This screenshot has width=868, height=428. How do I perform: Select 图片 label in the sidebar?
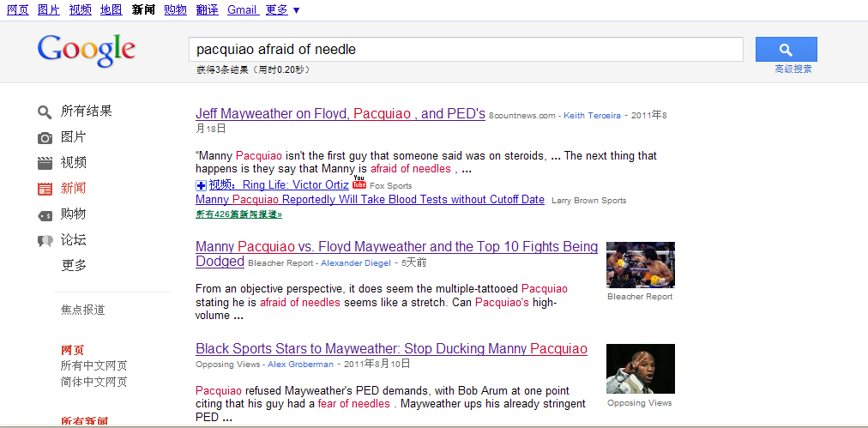click(x=74, y=137)
